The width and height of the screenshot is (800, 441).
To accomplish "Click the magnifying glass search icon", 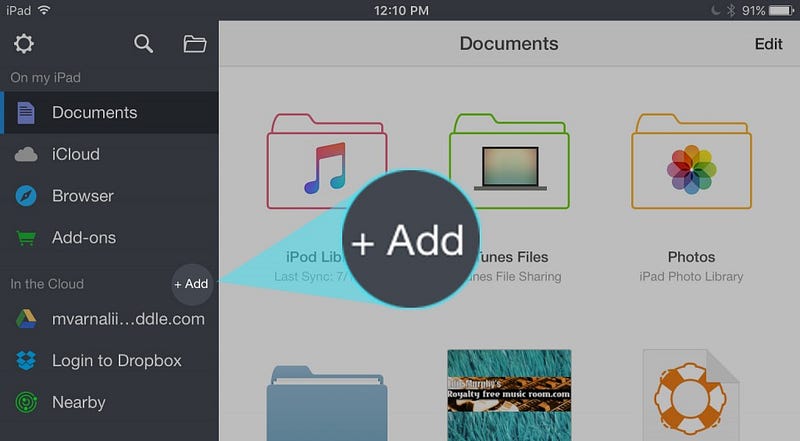I will [x=143, y=44].
